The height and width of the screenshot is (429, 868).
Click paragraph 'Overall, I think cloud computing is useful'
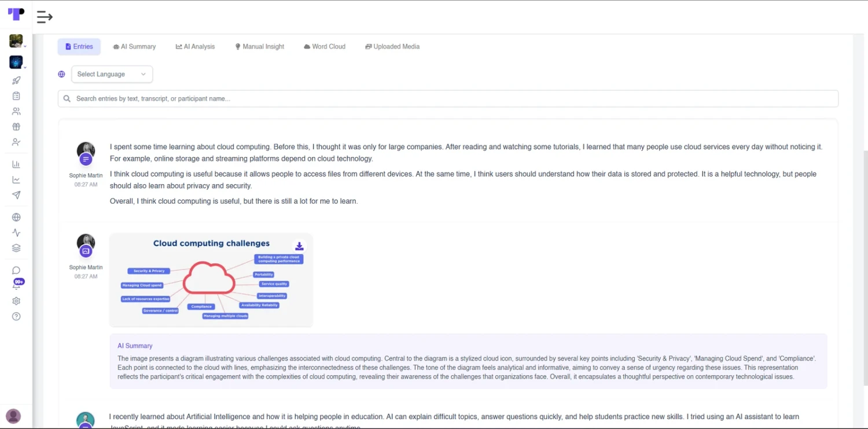[x=234, y=201]
